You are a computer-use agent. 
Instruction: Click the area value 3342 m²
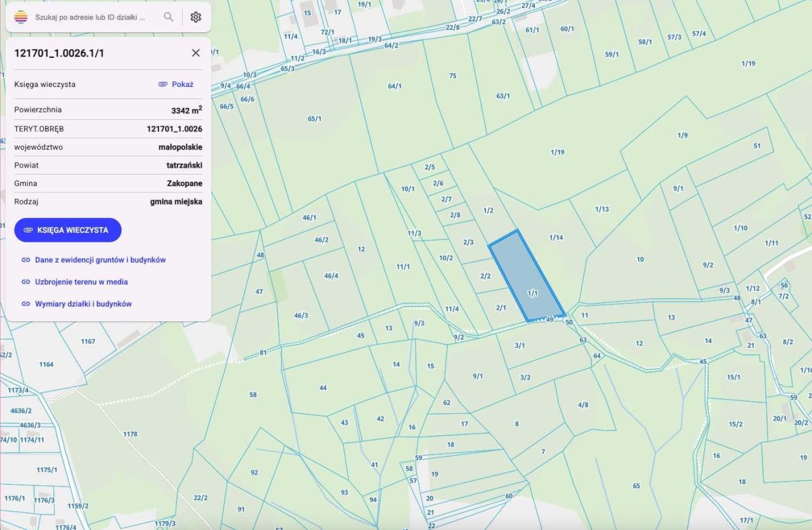click(187, 110)
